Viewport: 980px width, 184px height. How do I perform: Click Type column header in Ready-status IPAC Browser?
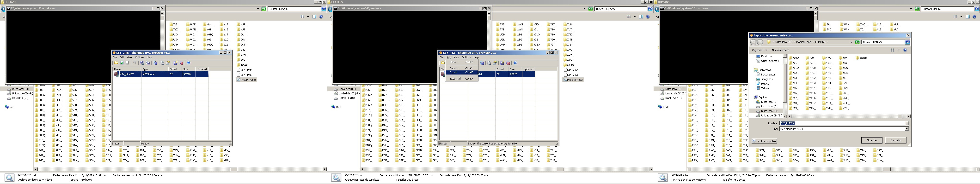[154, 69]
